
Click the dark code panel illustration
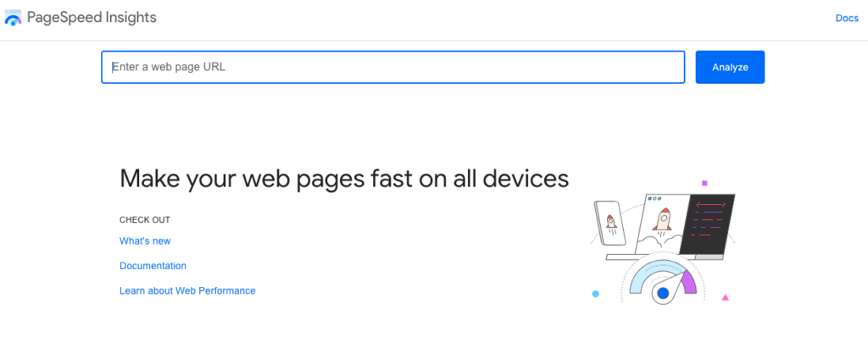pyautogui.click(x=708, y=224)
